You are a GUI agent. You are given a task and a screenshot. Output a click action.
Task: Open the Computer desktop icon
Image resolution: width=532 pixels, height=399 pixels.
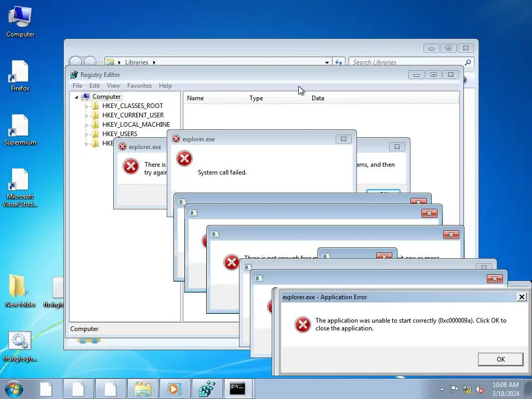point(20,22)
